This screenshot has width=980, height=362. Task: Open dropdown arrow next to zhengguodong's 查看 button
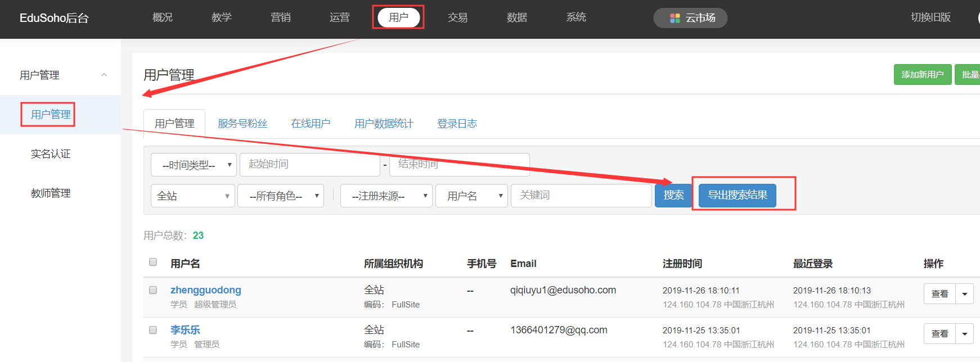(964, 294)
